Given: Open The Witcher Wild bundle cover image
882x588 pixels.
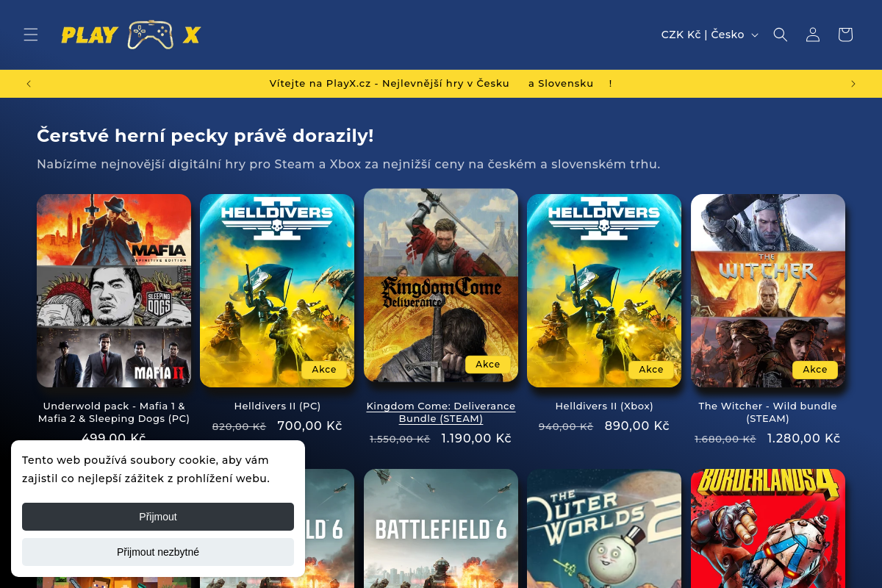Looking at the screenshot, I should click(768, 290).
